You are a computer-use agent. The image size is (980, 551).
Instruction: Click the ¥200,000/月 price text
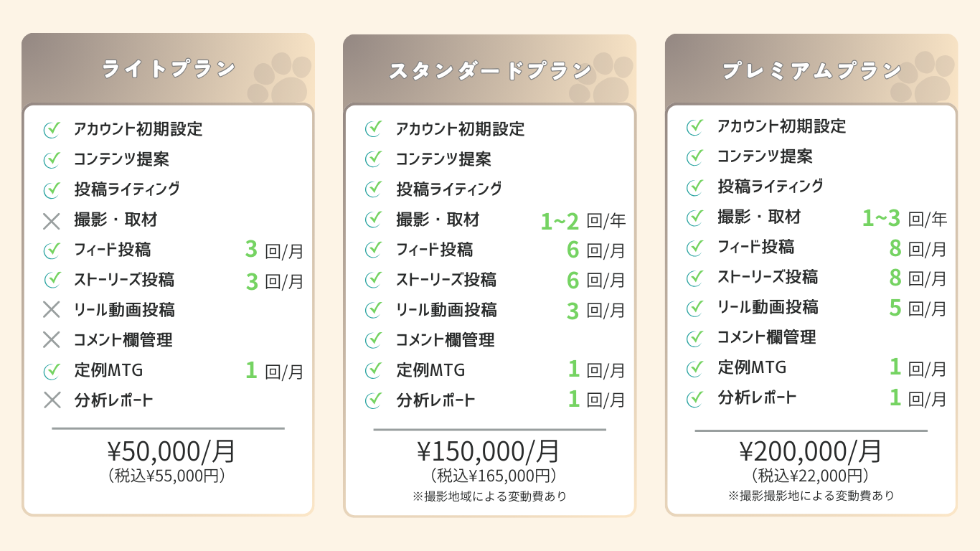(x=811, y=451)
